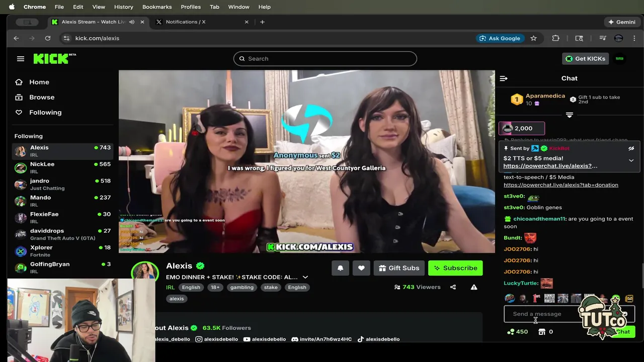This screenshot has height=362, width=644.
Task: Open Chrome three-dot menu
Action: (634, 38)
